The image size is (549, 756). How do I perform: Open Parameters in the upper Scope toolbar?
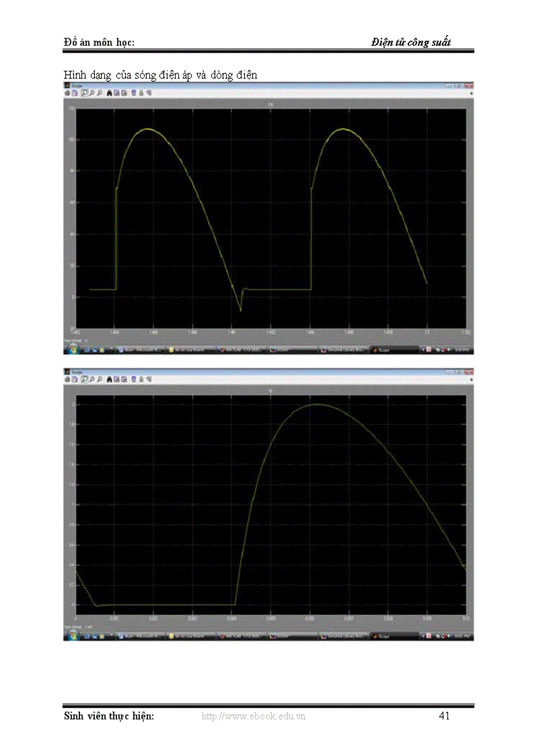point(75,95)
